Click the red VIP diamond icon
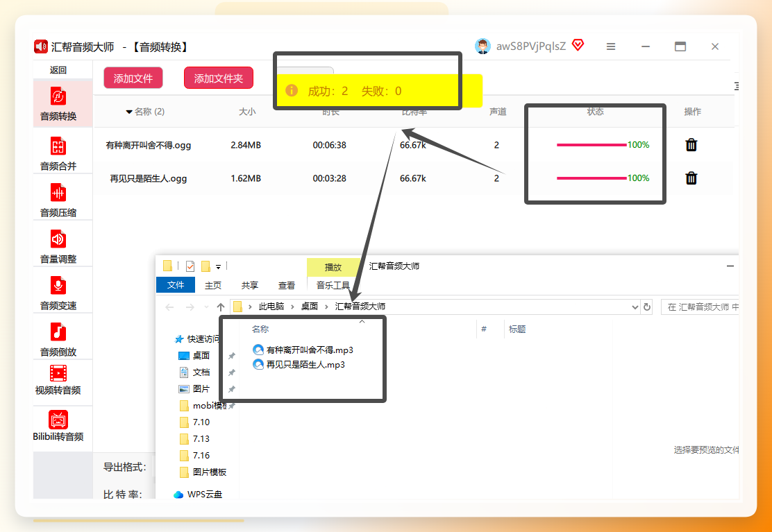Screen dimensions: 772x532 pos(578,45)
